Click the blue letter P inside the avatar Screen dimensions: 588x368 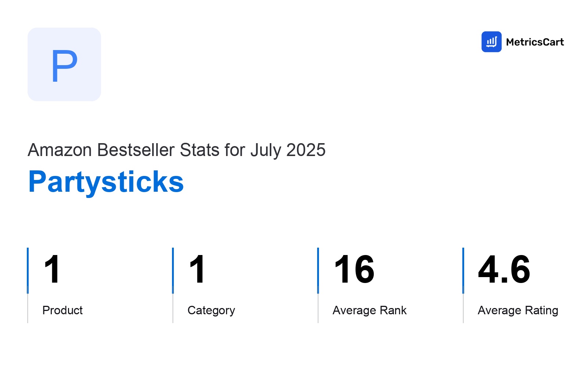64,66
